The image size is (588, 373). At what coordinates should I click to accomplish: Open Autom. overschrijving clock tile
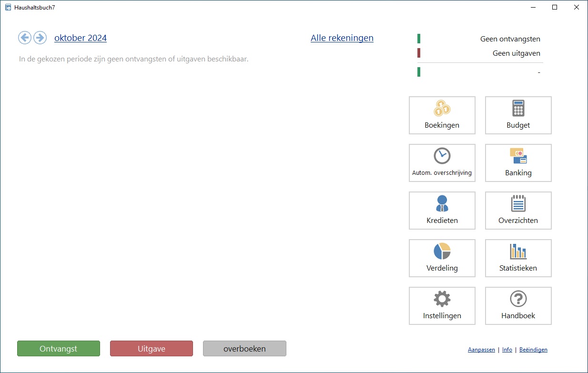coord(442,163)
